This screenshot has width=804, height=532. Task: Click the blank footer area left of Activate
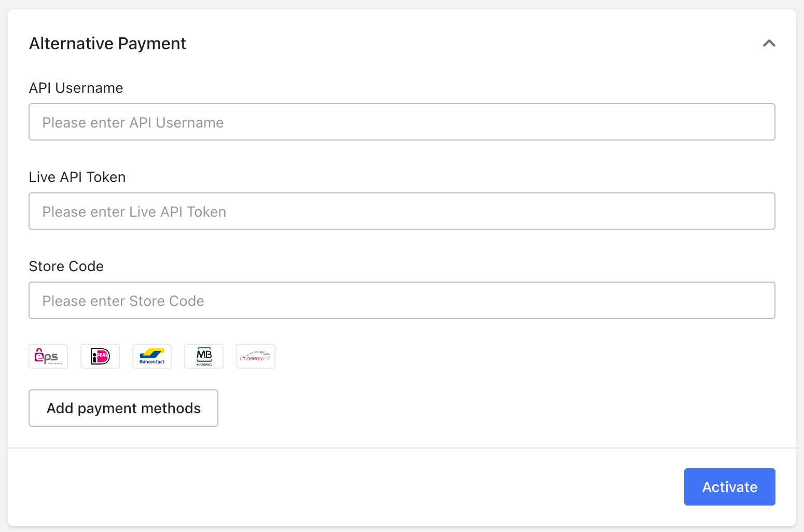point(342,487)
